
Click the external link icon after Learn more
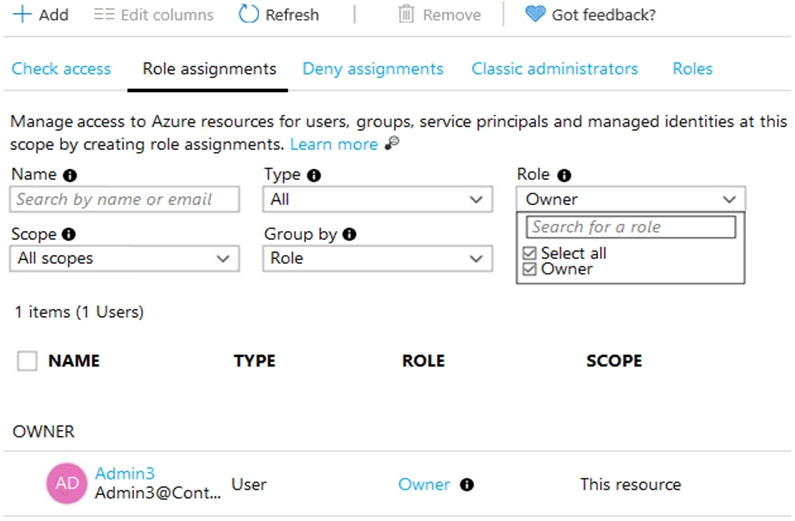[x=392, y=143]
